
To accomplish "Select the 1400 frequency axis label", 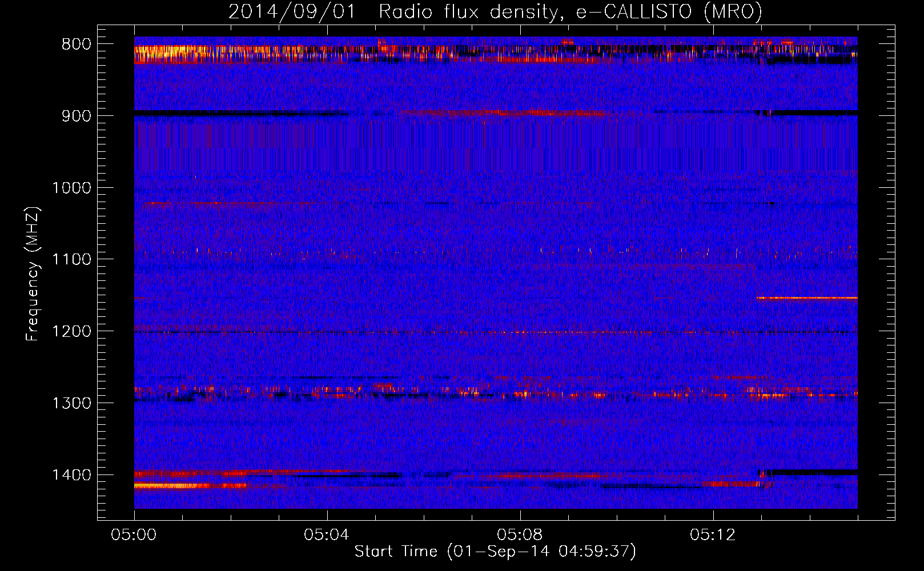I will coord(71,475).
